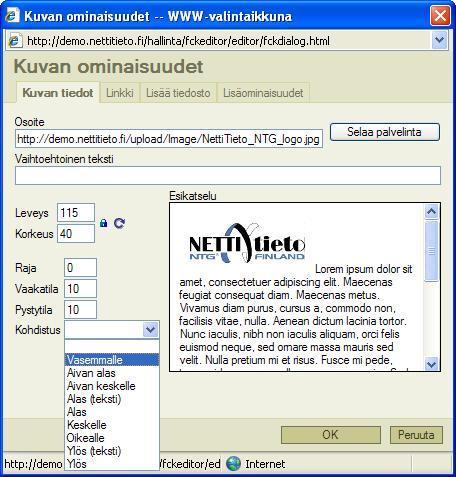Click the Selaa palvelinta button
This screenshot has height=477, width=456.
385,132
